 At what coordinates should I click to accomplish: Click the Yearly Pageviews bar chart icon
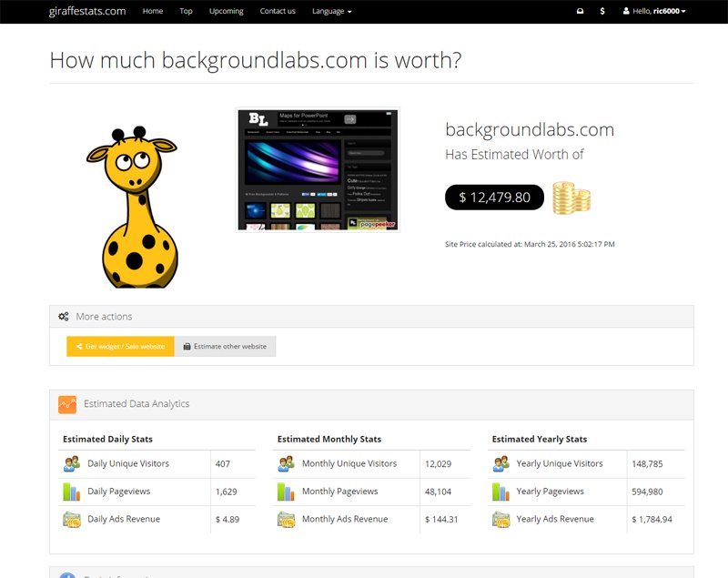click(501, 492)
